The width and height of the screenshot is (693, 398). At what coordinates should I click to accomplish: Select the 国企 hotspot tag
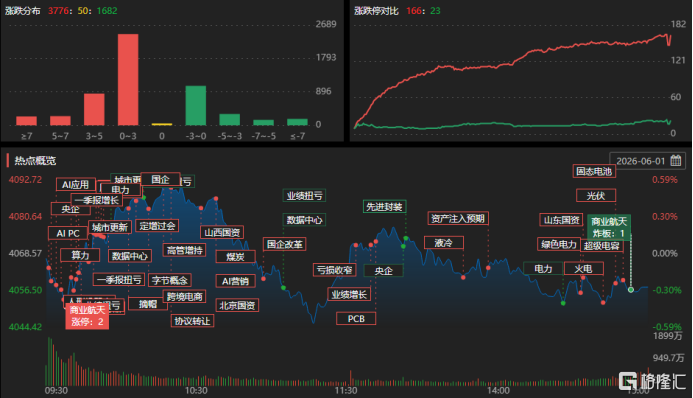point(160,179)
